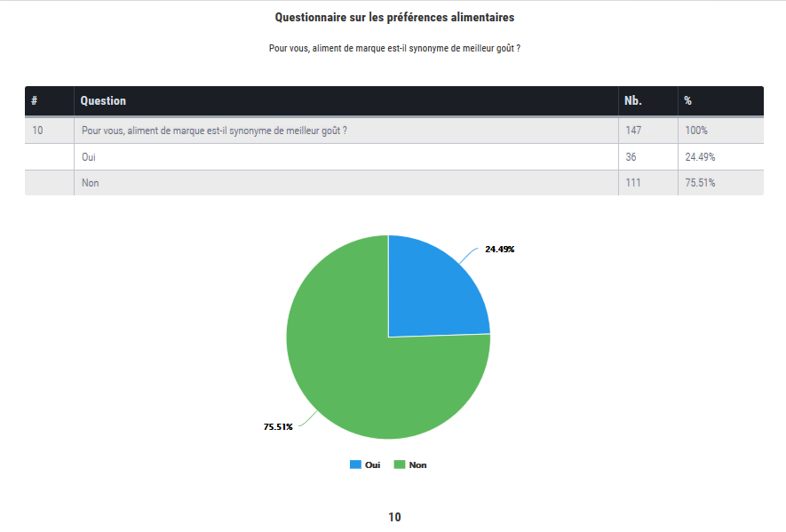Click the page number 10 at bottom
The image size is (786, 532).
(x=394, y=517)
